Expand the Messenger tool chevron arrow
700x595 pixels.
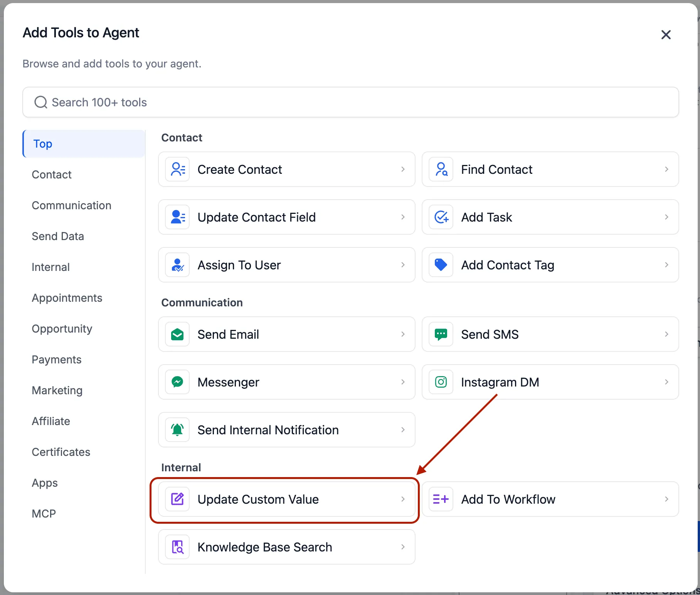pyautogui.click(x=403, y=382)
